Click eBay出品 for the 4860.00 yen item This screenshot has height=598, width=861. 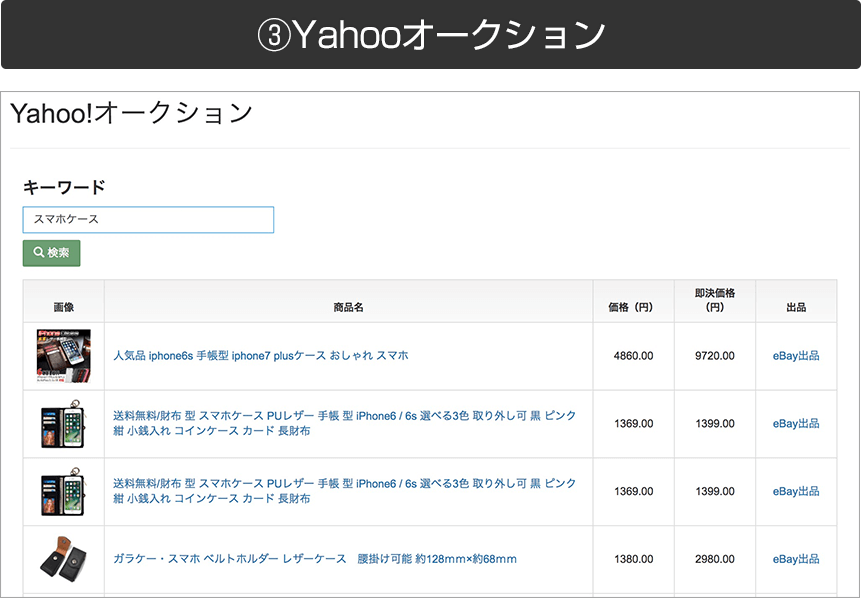796,355
